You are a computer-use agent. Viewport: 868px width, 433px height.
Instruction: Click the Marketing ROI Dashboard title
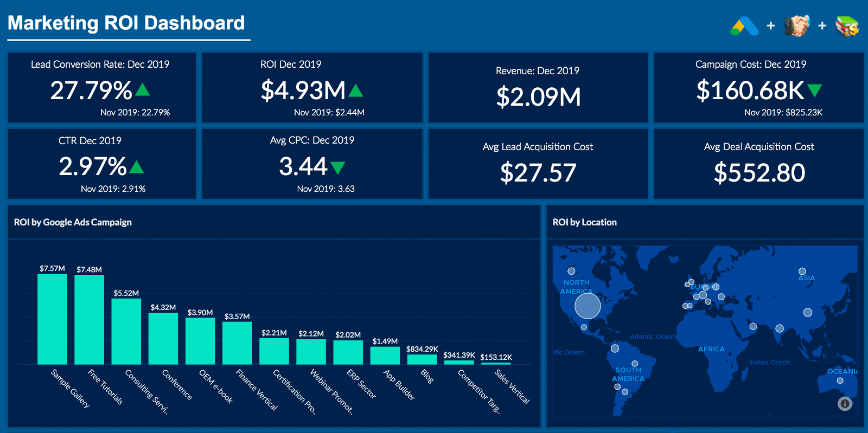coord(126,23)
